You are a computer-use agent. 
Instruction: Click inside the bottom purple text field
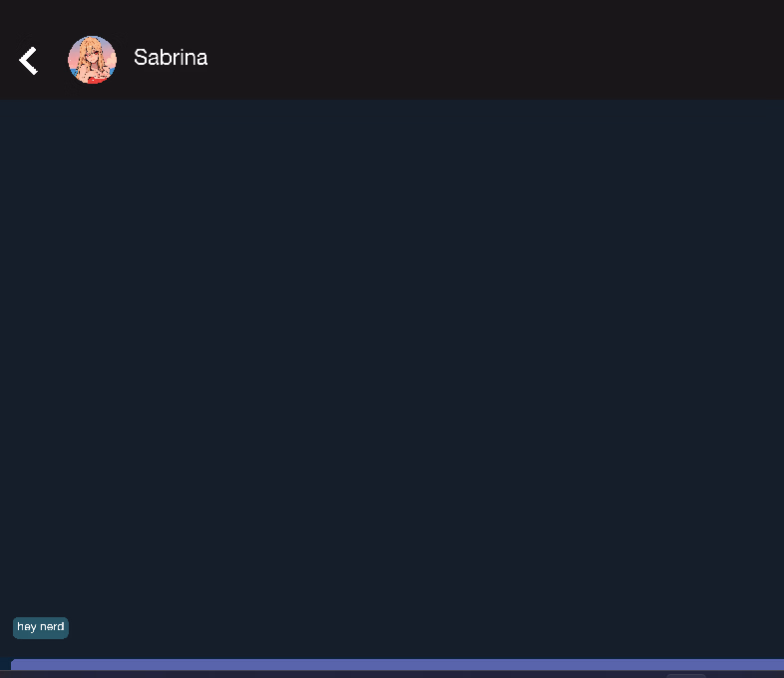398,664
